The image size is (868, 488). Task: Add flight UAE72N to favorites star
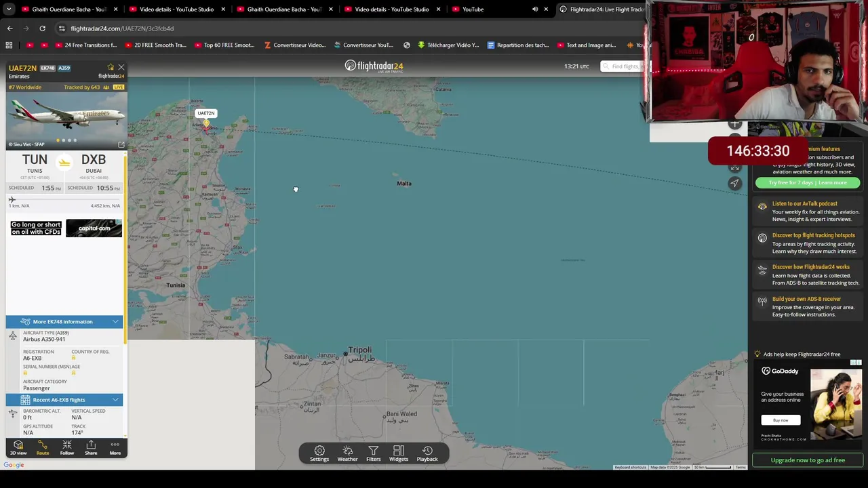pyautogui.click(x=111, y=67)
